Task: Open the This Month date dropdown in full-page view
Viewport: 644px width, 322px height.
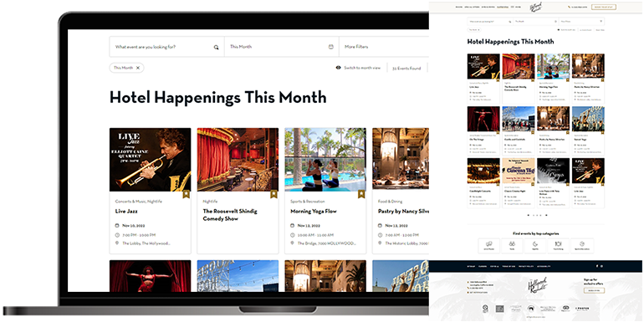Action: point(535,22)
